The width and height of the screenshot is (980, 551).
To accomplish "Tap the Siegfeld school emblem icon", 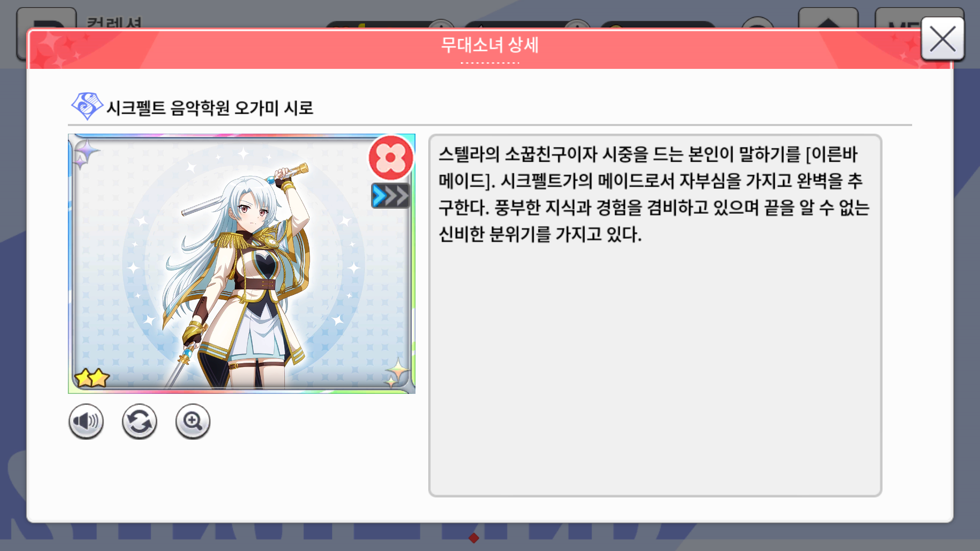I will [x=87, y=106].
